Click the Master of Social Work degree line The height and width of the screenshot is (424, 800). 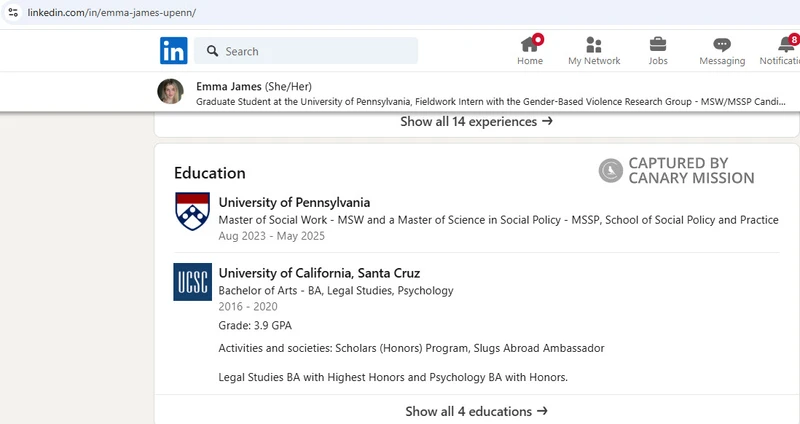coord(498,220)
